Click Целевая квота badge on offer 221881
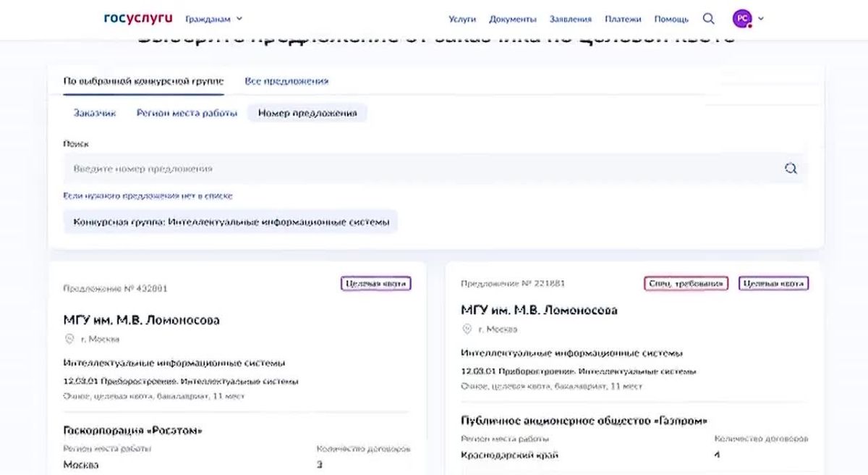 (774, 284)
